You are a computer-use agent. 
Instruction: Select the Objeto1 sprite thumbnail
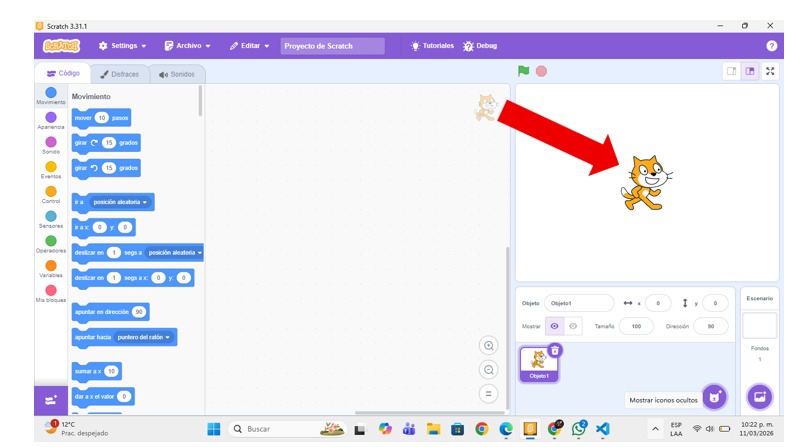pos(539,364)
